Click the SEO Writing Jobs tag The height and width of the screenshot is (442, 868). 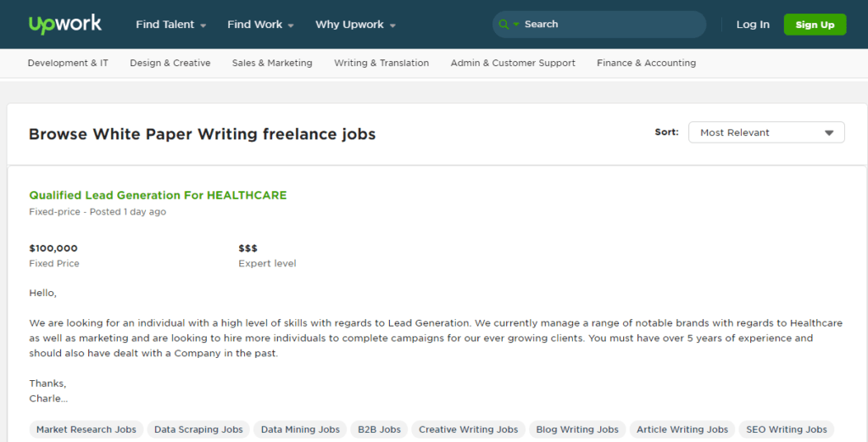tap(786, 429)
